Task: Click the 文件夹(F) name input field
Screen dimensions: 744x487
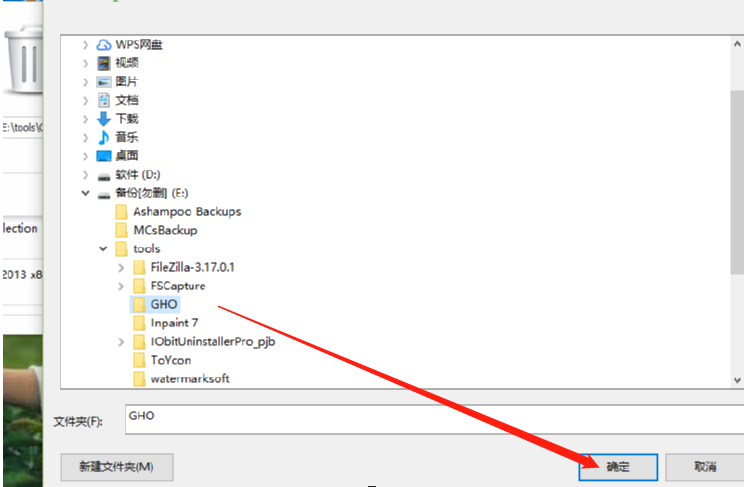Action: pos(435,419)
